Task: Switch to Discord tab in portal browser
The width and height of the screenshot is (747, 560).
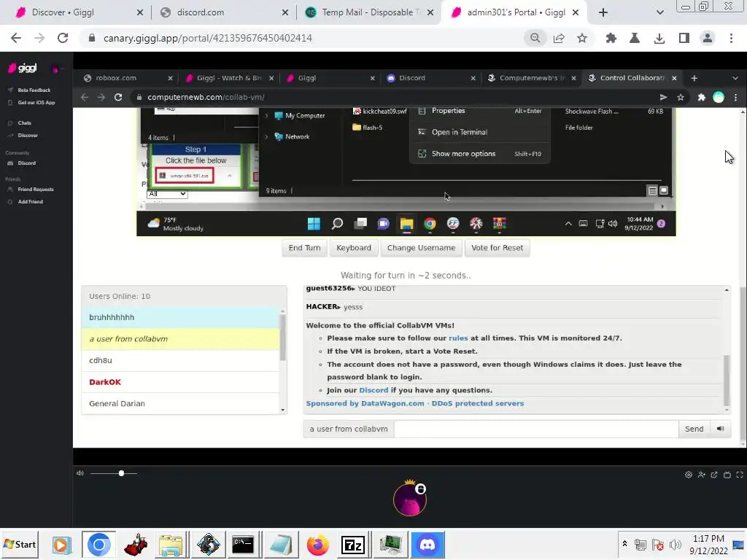Action: (411, 78)
